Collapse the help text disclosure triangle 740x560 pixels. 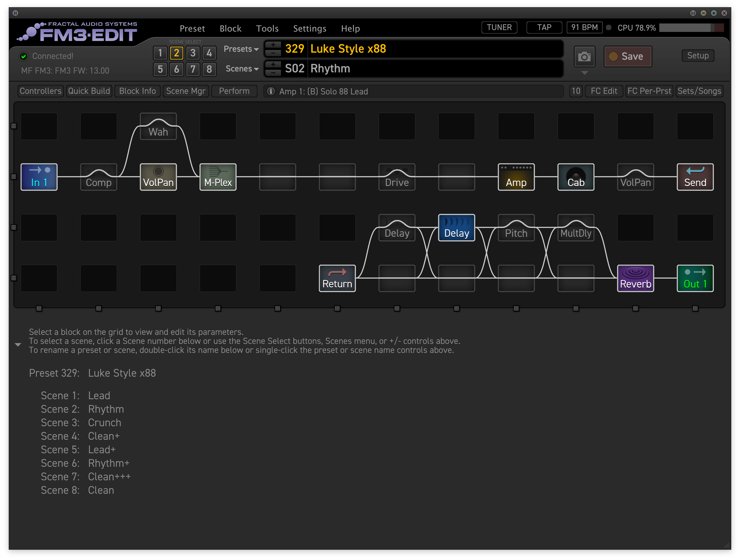pos(18,345)
